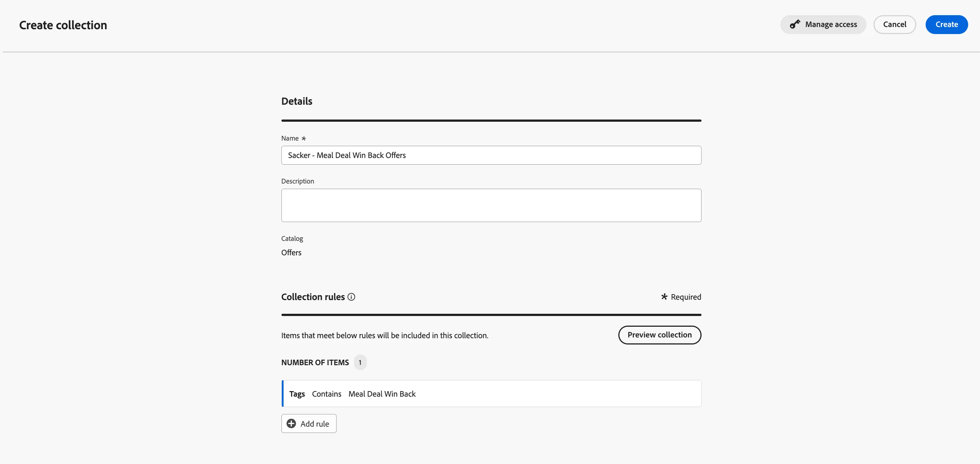
Task: Click the plus icon on Add rule
Action: (291, 424)
